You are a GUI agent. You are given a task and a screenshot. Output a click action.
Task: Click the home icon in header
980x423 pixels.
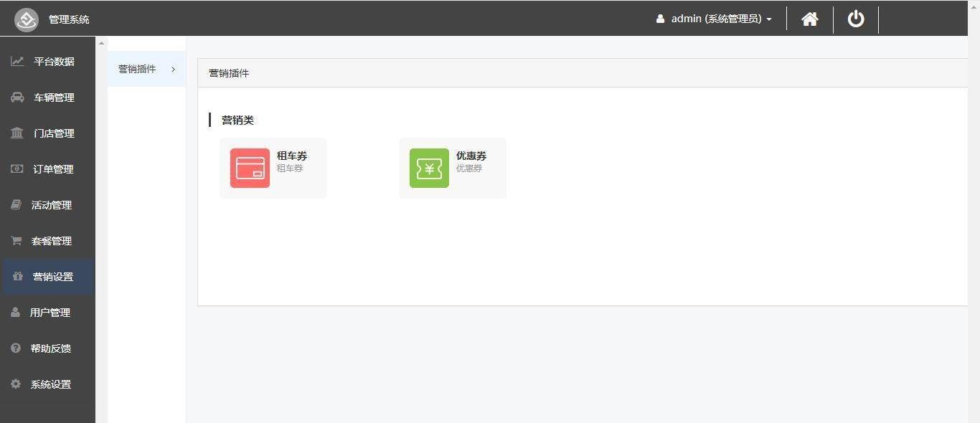coord(810,19)
